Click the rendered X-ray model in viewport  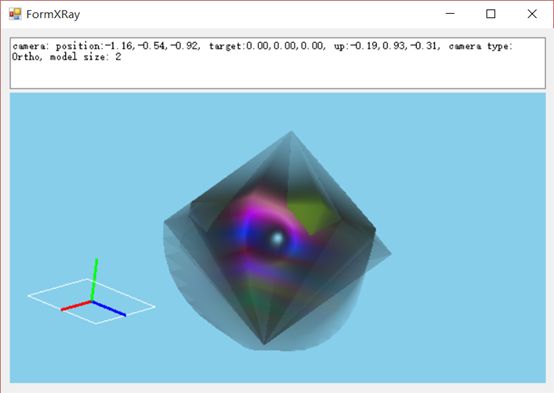point(277,241)
